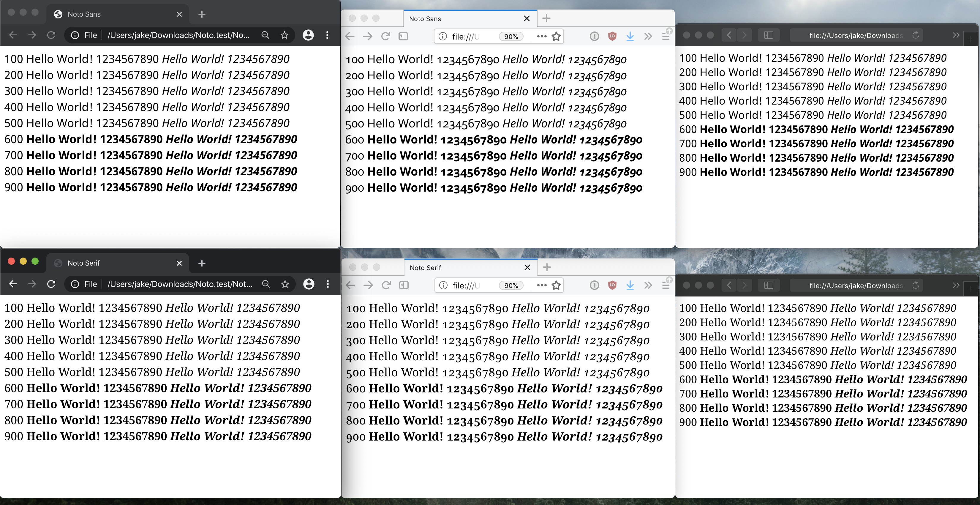Open Firefox Downloads panel via blue arrow icon
Image resolution: width=980 pixels, height=505 pixels.
(x=630, y=36)
